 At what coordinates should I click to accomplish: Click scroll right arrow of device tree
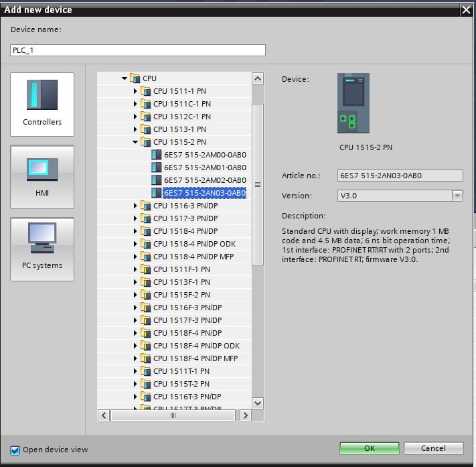[x=245, y=415]
